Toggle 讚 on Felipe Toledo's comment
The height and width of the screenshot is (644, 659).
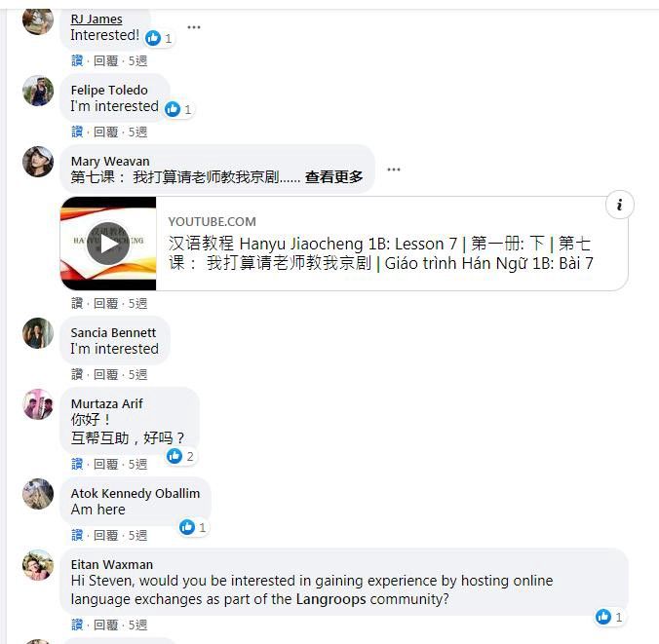pos(77,132)
